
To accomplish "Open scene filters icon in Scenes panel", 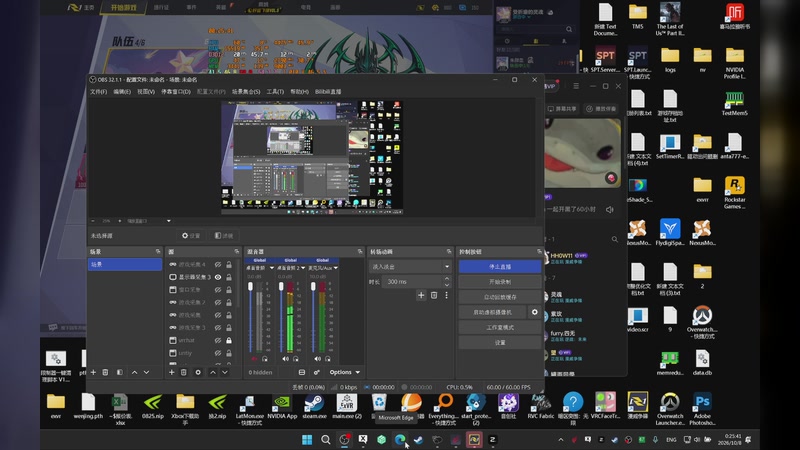I will (x=119, y=372).
